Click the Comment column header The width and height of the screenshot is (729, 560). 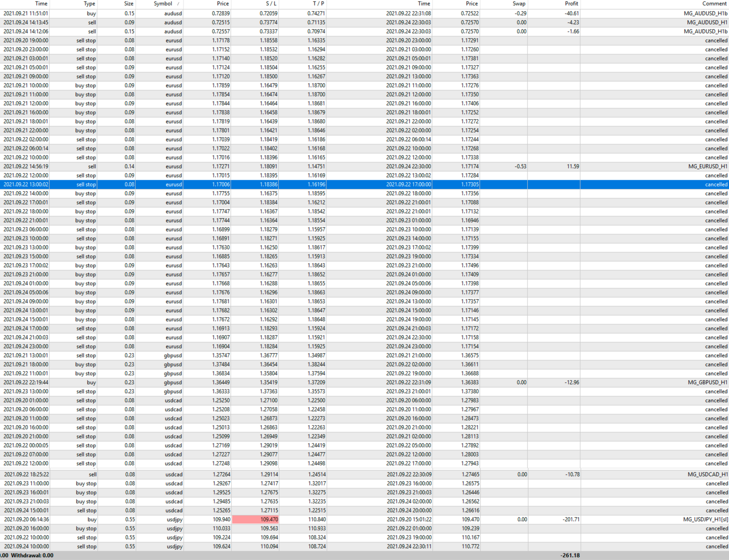(714, 4)
